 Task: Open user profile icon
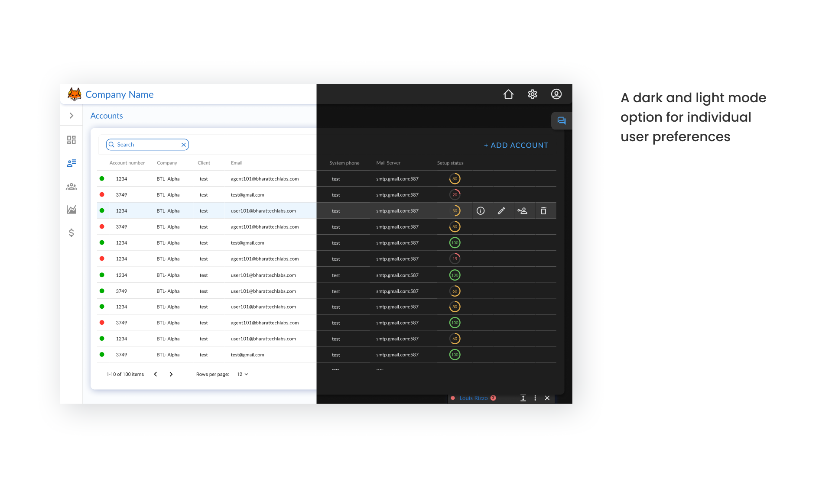(556, 94)
